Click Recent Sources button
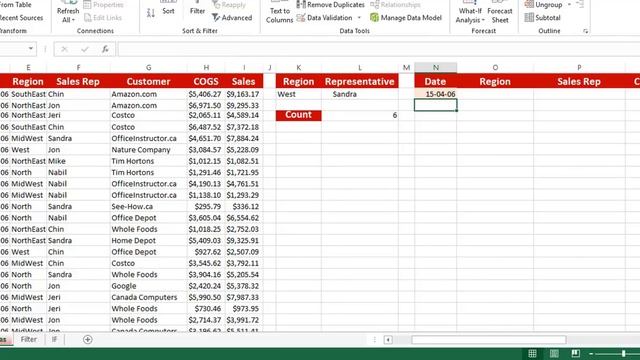The image size is (640, 360). click(21, 18)
